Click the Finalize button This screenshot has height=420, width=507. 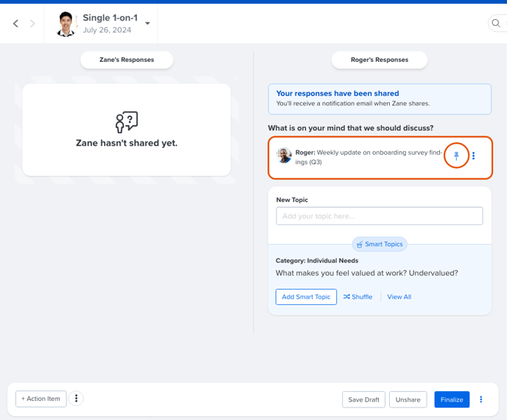[452, 399]
